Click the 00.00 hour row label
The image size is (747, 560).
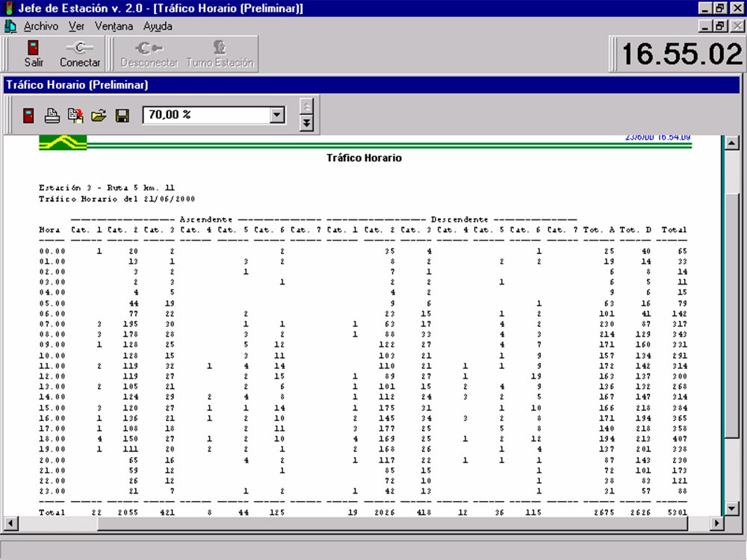52,251
